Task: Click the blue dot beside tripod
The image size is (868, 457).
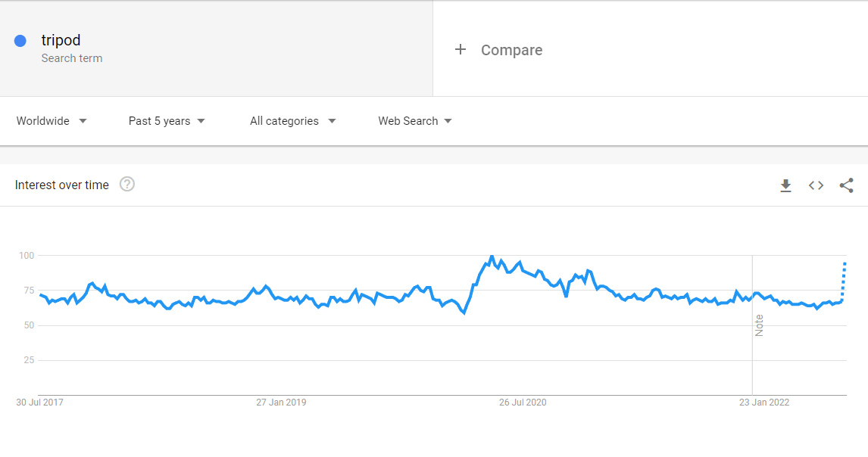Action: (x=20, y=41)
